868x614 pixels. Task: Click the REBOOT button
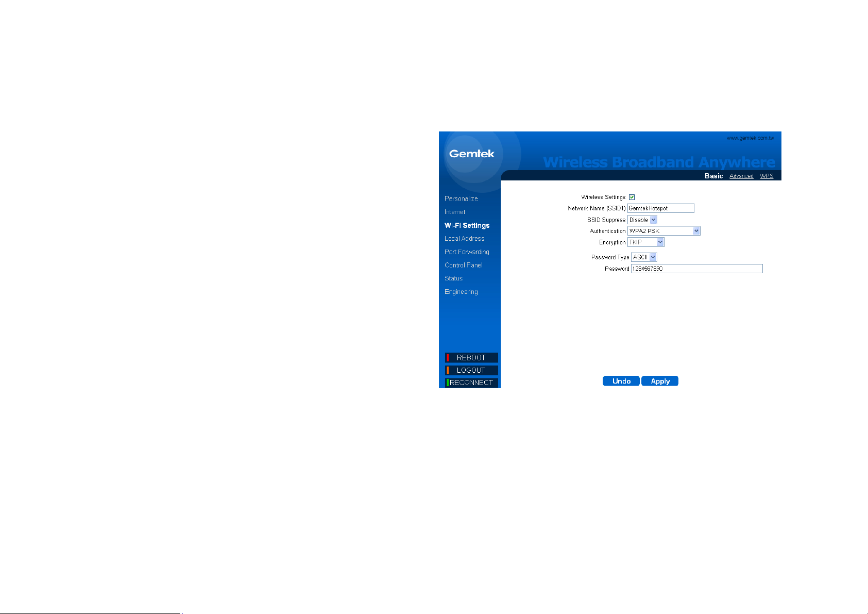coord(471,358)
